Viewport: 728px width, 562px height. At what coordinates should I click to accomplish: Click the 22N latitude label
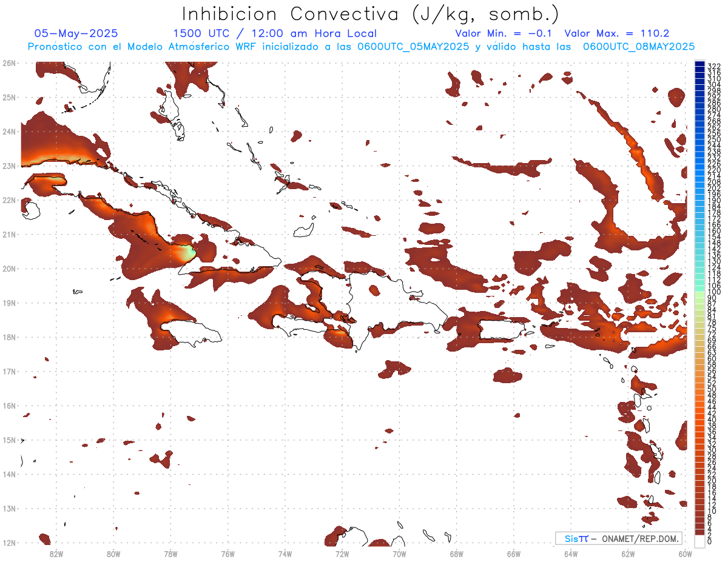9,199
